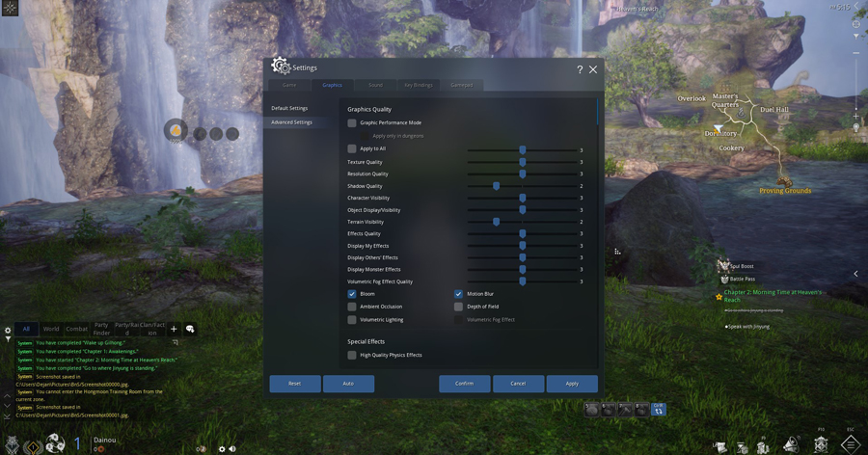
Task: Click the megaphone announcements icon
Action: point(792,444)
